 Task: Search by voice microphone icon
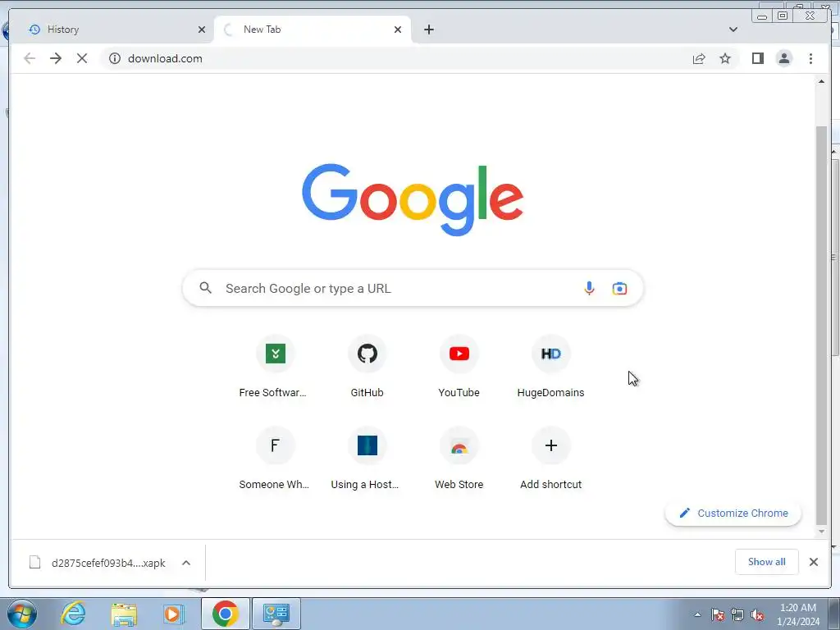tap(589, 288)
